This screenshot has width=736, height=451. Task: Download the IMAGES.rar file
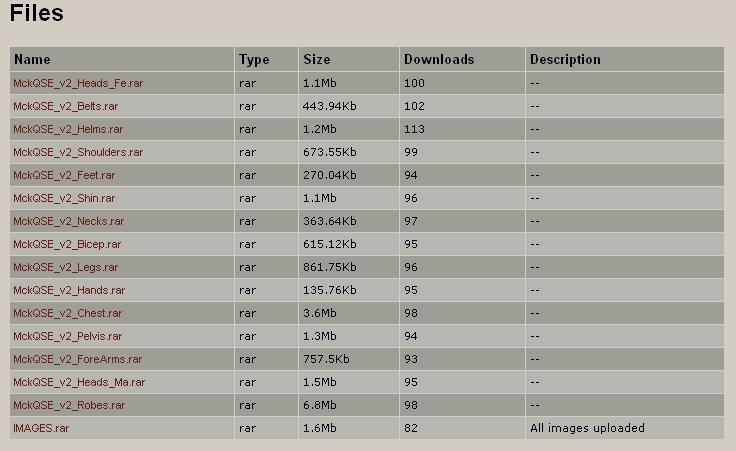pos(41,428)
